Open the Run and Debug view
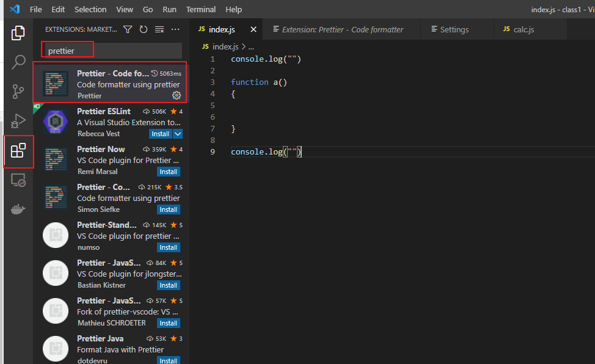 pyautogui.click(x=18, y=121)
